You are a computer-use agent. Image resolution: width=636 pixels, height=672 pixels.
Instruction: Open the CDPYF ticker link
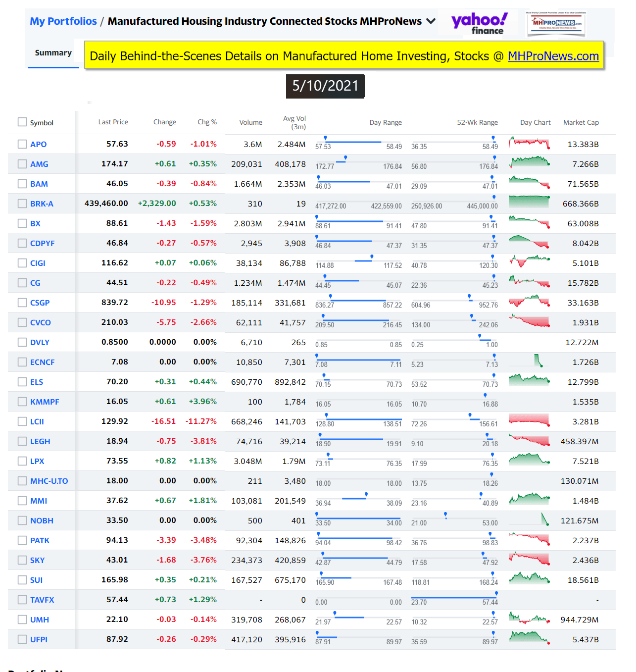coord(42,243)
